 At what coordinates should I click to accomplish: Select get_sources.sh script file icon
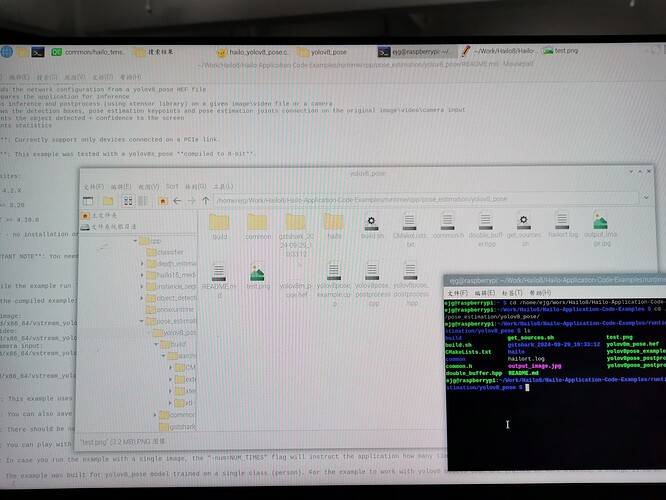coord(524,220)
